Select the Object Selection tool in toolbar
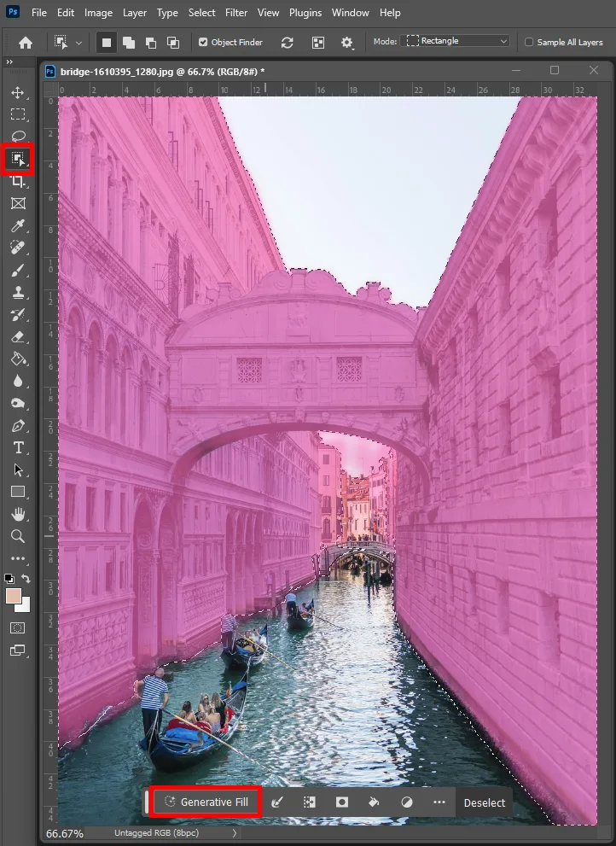616x846 pixels. [18, 159]
